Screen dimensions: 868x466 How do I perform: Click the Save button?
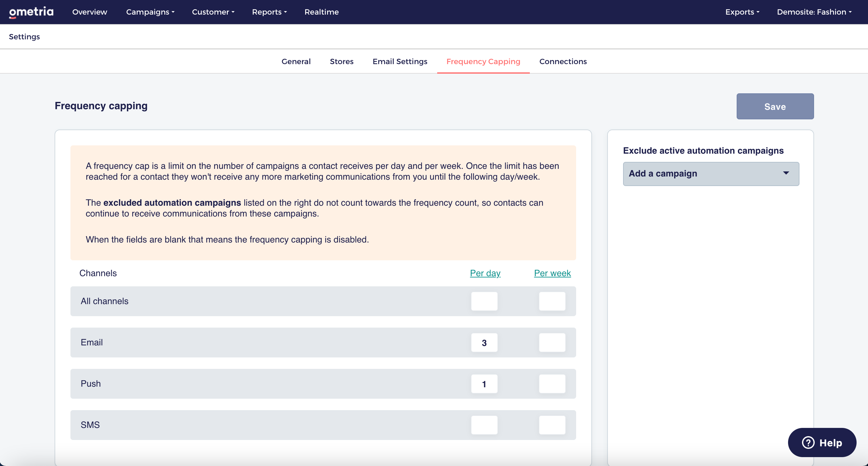(x=775, y=107)
